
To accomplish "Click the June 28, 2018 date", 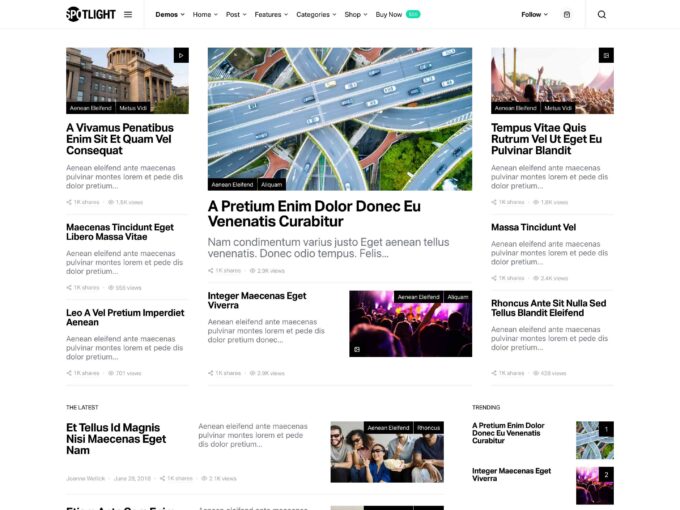I will coord(132,478).
